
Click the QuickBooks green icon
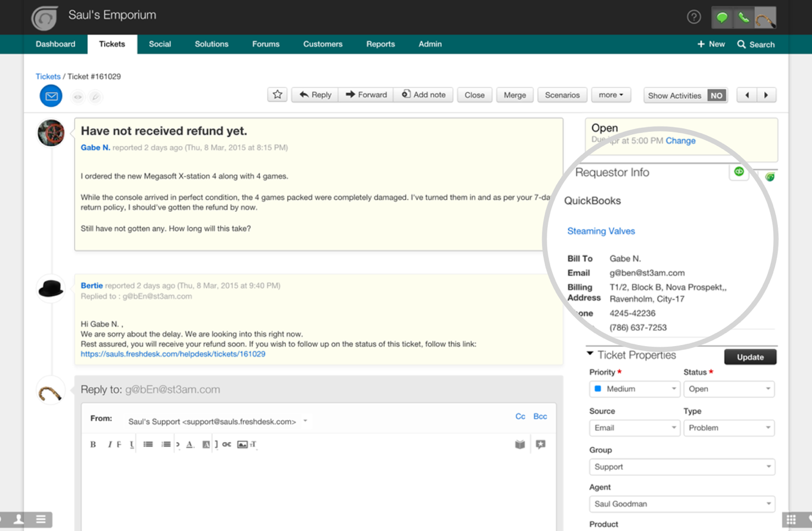pos(739,172)
